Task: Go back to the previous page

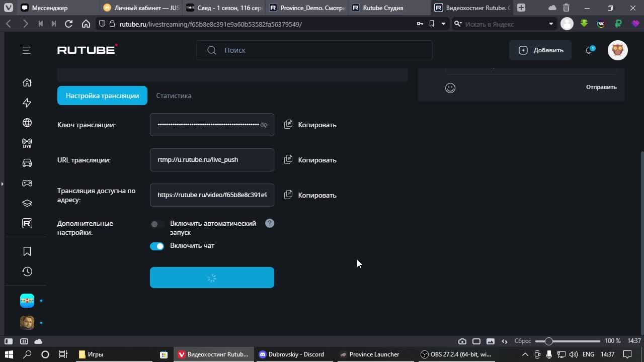Action: (x=9, y=24)
